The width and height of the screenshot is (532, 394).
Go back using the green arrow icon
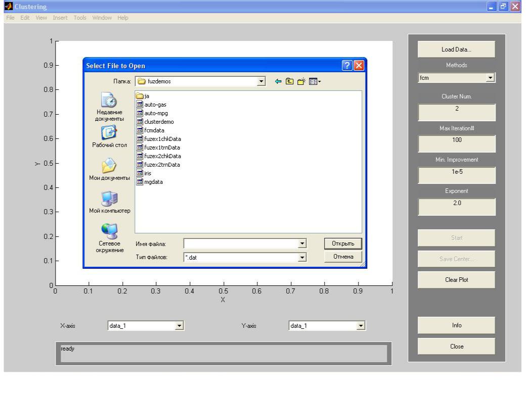tap(278, 81)
